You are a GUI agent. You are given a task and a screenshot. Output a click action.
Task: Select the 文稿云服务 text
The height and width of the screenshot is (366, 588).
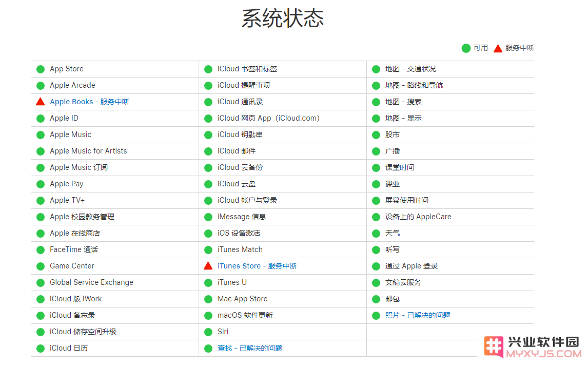403,282
